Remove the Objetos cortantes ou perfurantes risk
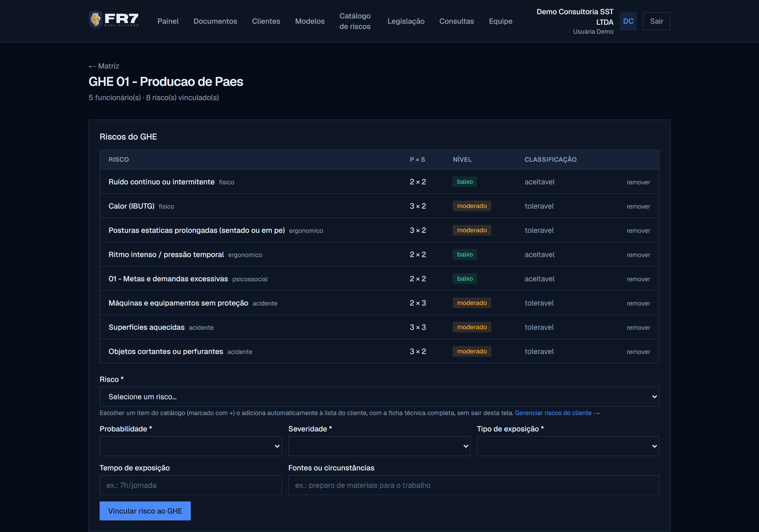 click(638, 352)
